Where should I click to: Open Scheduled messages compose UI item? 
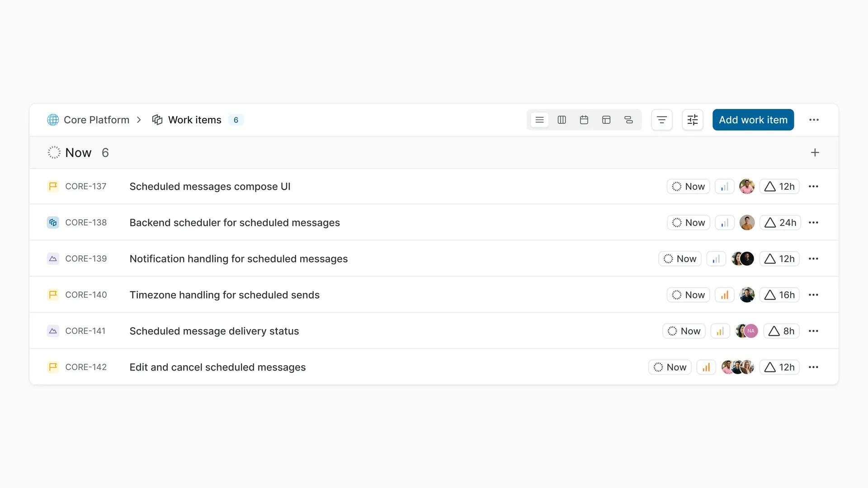point(210,187)
